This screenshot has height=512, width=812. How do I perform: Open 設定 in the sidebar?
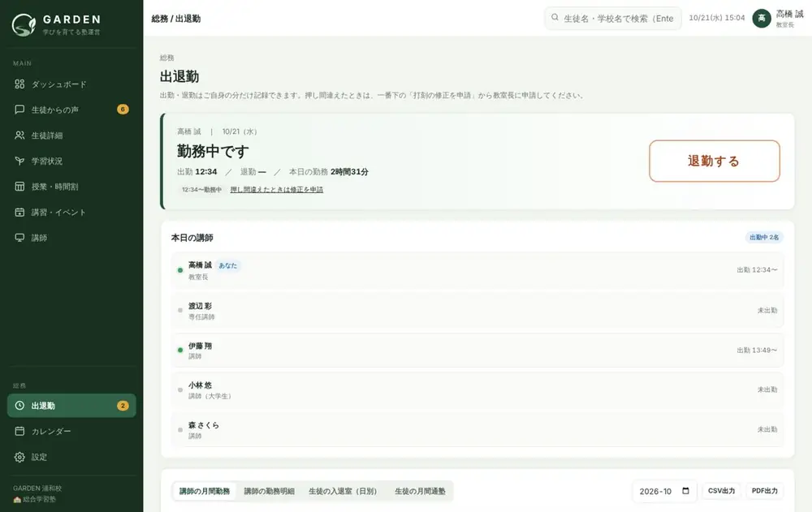click(71, 457)
